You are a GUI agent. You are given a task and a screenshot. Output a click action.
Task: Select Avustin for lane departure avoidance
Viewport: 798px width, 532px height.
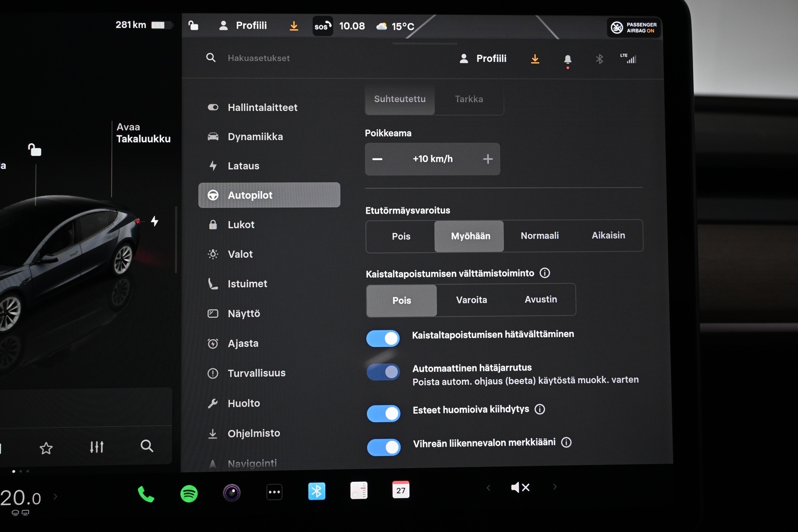click(540, 299)
